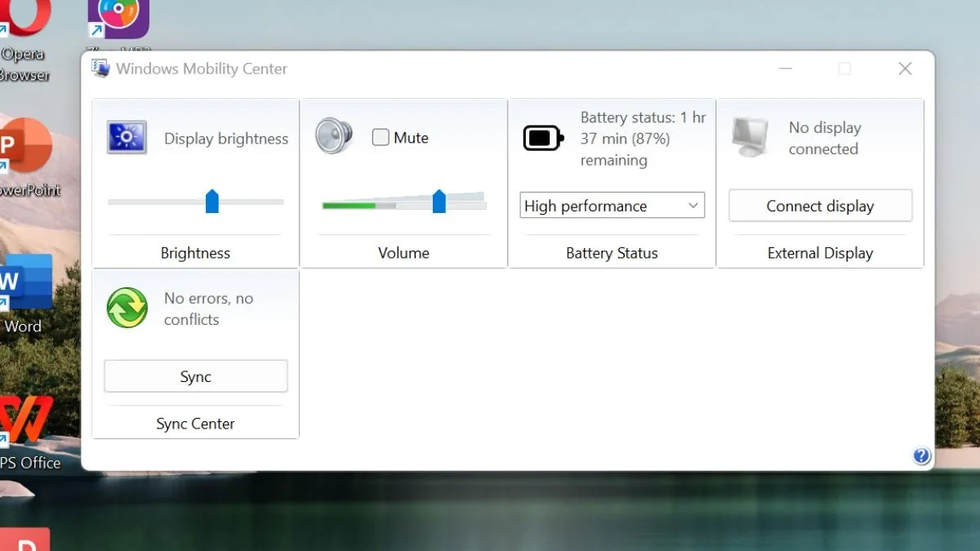Enable the Mute checkbox
Viewport: 980px width, 551px height.
[381, 137]
